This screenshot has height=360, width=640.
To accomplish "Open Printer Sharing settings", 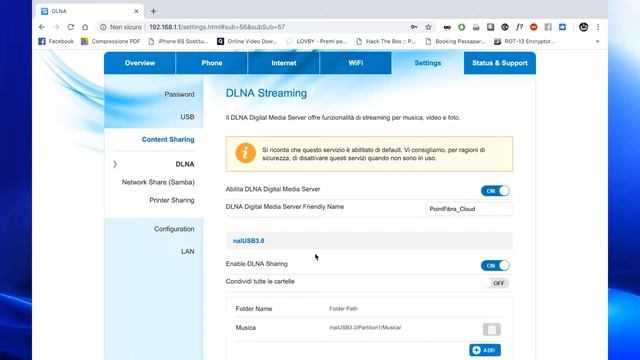I will tap(172, 200).
